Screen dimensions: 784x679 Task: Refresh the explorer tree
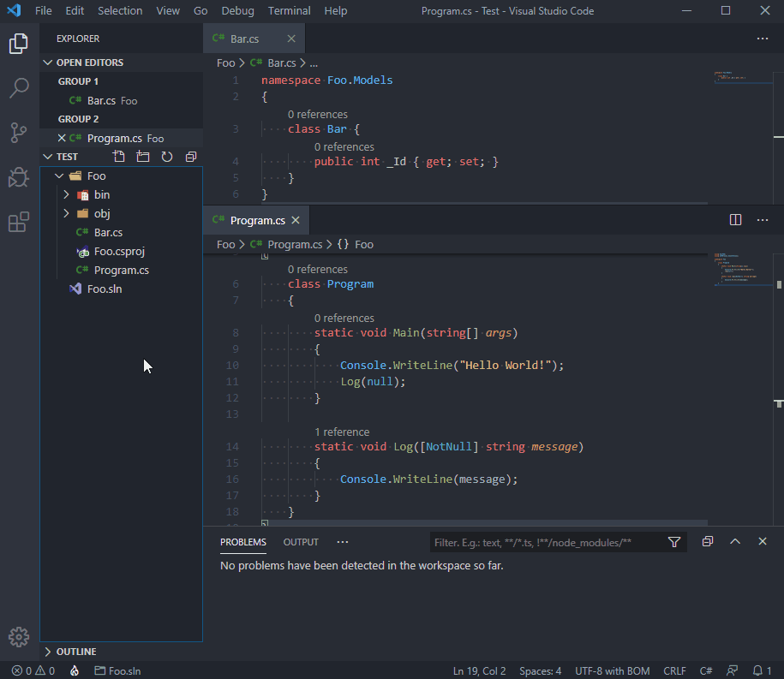coord(167,157)
